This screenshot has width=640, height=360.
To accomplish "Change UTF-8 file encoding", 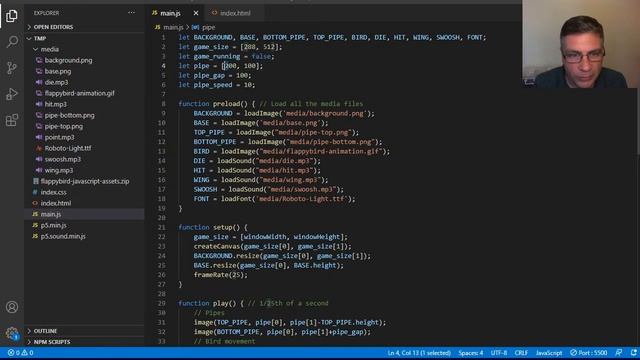I will (499, 353).
